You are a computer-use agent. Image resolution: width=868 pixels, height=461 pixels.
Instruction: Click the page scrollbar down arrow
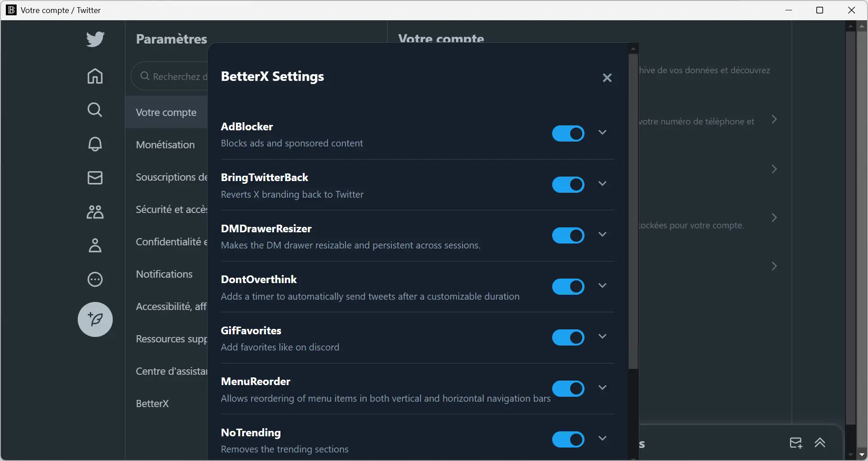862,455
